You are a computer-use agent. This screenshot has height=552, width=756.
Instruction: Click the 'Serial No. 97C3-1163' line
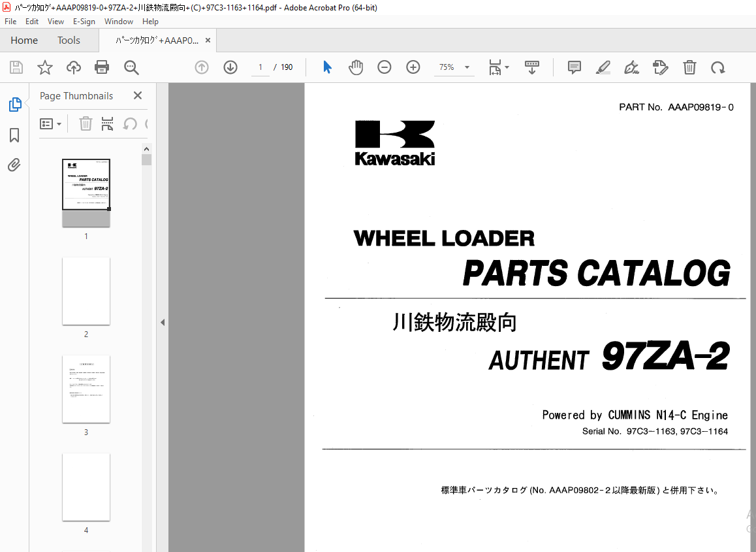coord(655,431)
